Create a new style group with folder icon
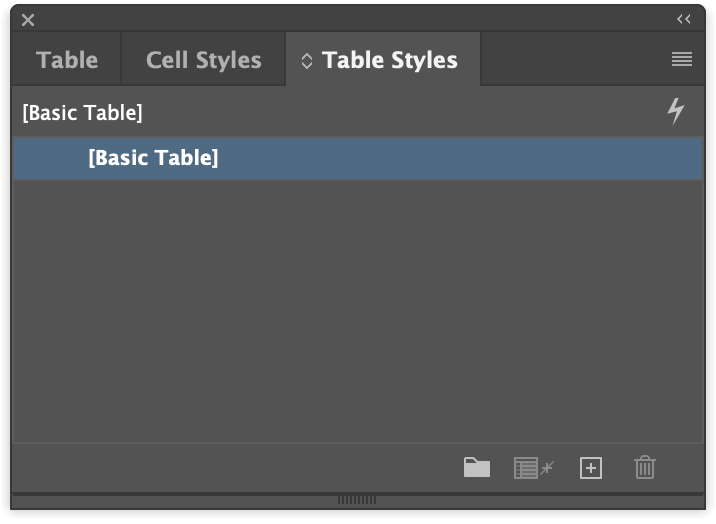This screenshot has width=716, height=524. coord(477,467)
